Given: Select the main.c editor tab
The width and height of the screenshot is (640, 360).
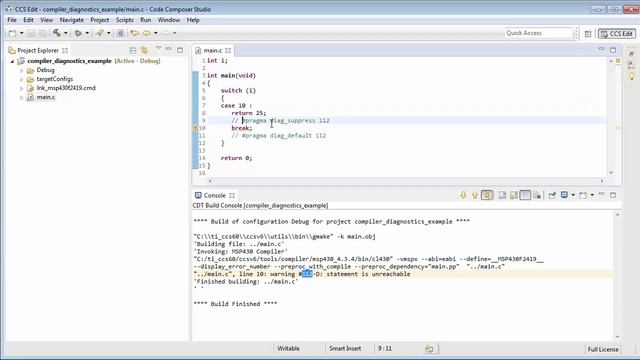Looking at the screenshot, I should pyautogui.click(x=213, y=50).
